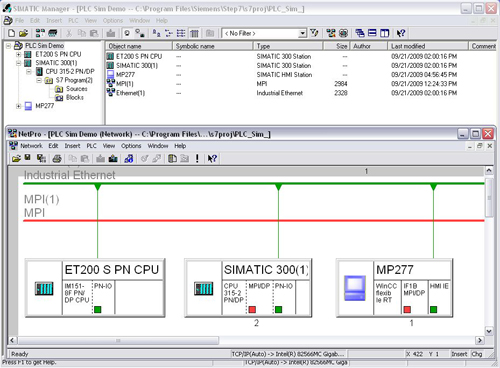Open Window menu in NetPro

click(158, 146)
